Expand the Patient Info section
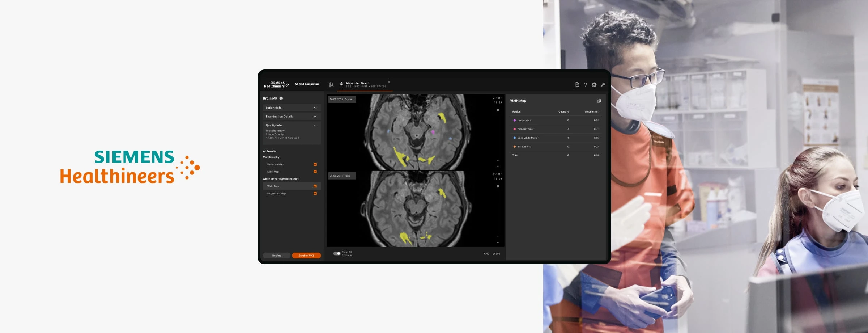868x333 pixels. [x=292, y=108]
